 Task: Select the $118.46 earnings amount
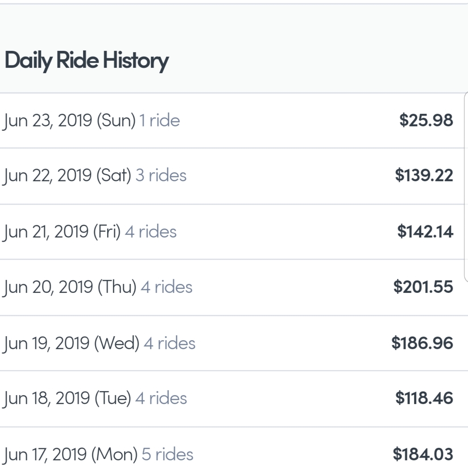click(x=424, y=398)
